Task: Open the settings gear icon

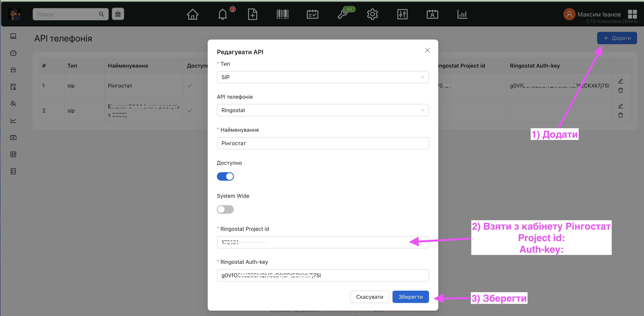Action: (373, 14)
